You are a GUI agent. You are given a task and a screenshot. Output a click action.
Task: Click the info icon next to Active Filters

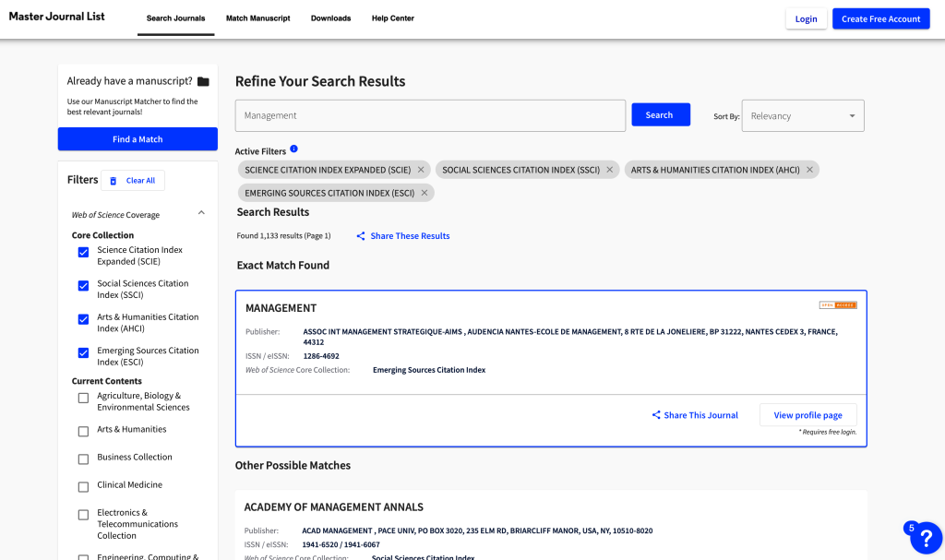(293, 149)
